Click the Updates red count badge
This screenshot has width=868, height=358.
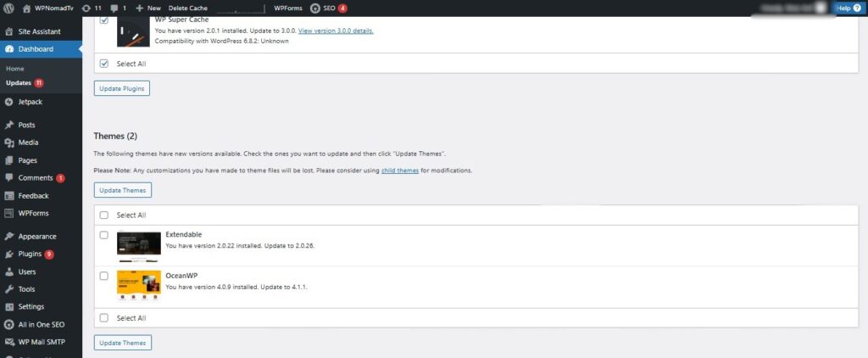tap(39, 83)
